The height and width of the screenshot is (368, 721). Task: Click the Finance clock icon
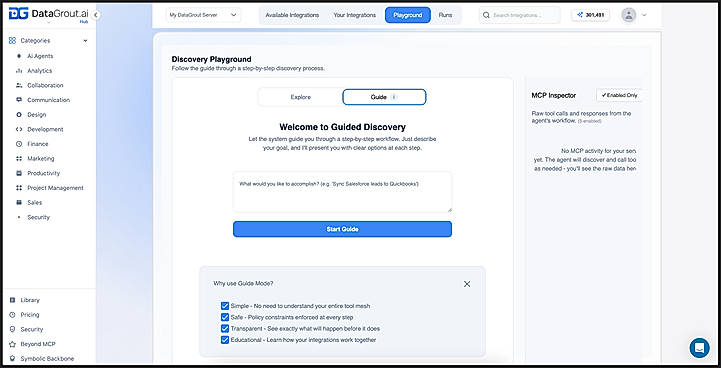click(19, 144)
